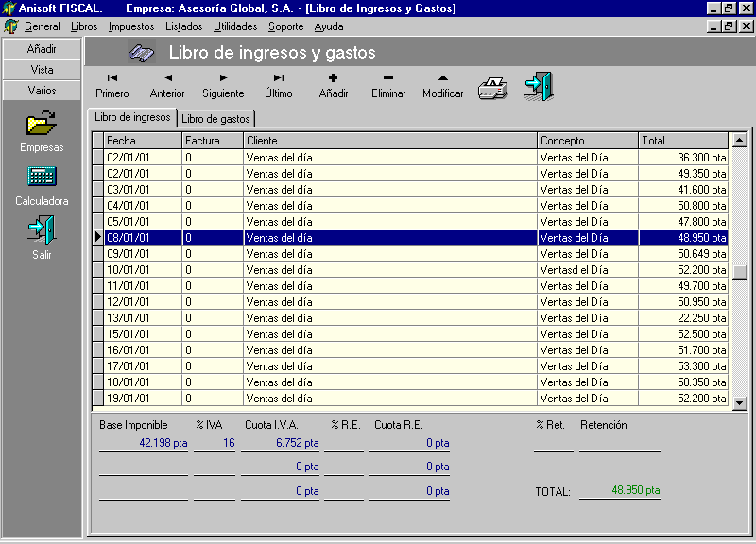756x544 pixels.
Task: Click the empty Retención field
Action: pyautogui.click(x=620, y=443)
